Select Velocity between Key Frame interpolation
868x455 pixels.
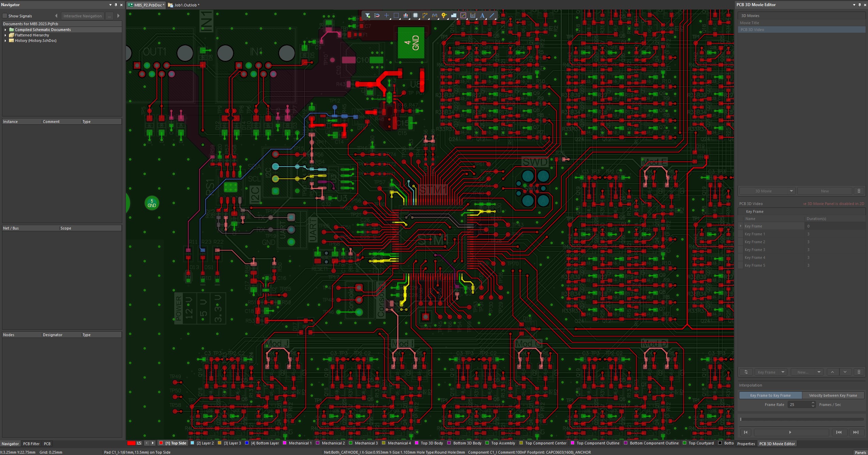pyautogui.click(x=833, y=395)
